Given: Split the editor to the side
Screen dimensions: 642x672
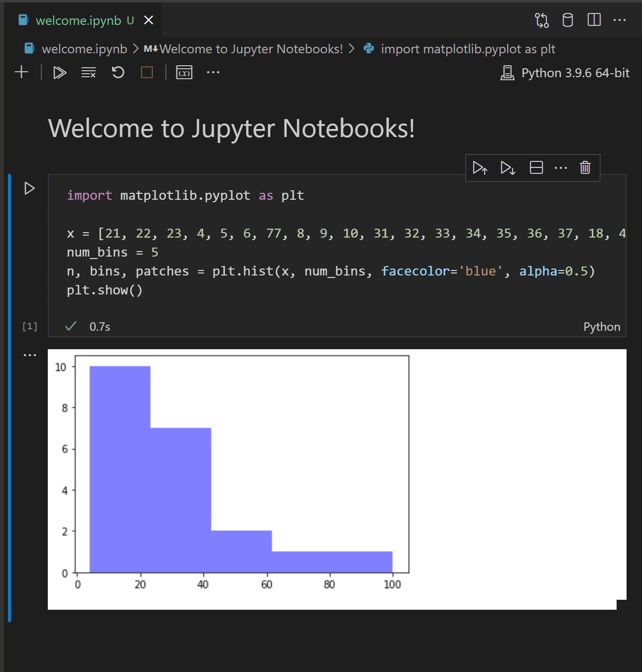Looking at the screenshot, I should [x=594, y=20].
